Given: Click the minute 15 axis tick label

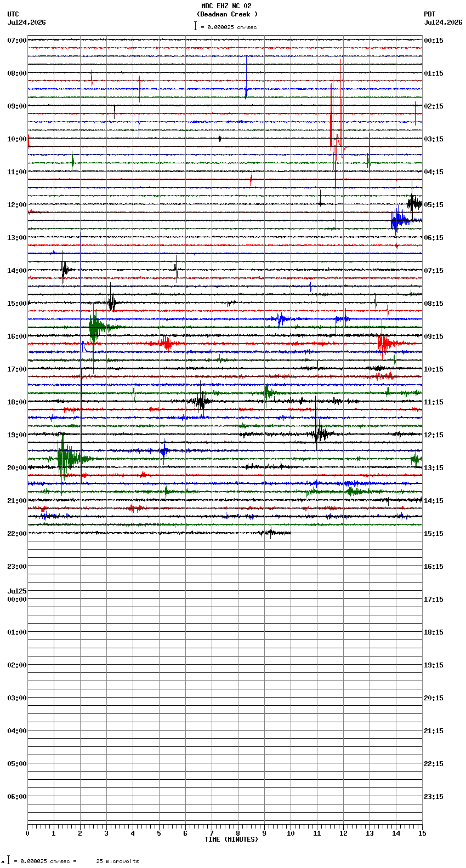Looking at the screenshot, I should 422,833.
